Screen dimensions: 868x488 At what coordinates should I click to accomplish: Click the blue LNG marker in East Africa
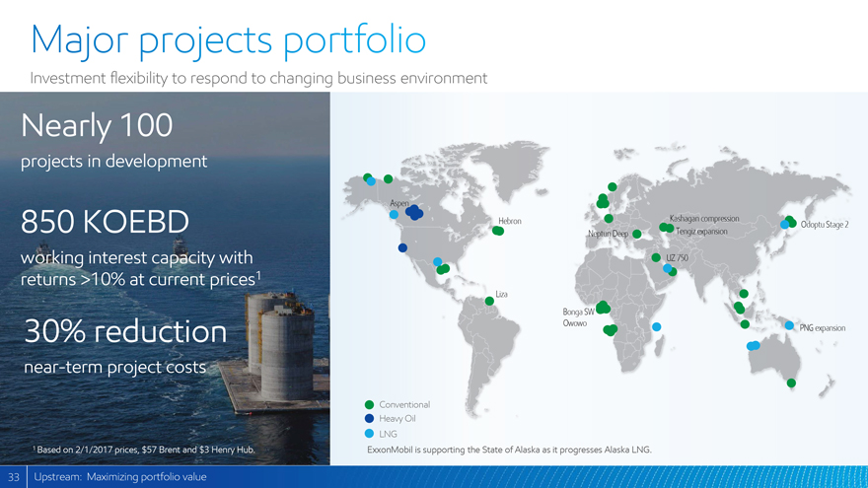[x=657, y=327]
